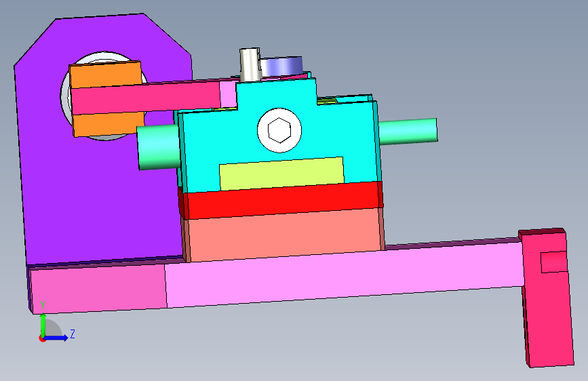This screenshot has width=588, height=381.
Task: Select the red layer under the clamp
Action: [281, 201]
